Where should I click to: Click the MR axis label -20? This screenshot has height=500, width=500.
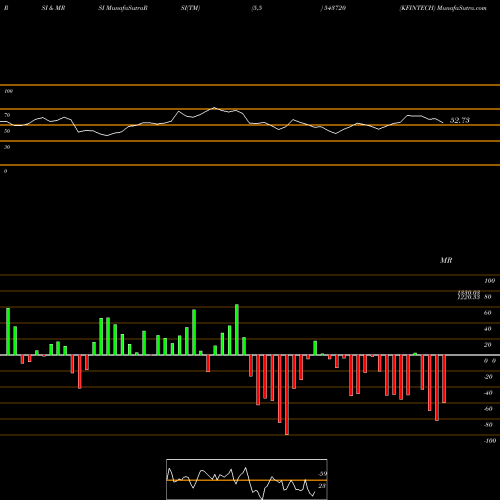pyautogui.click(x=488, y=377)
